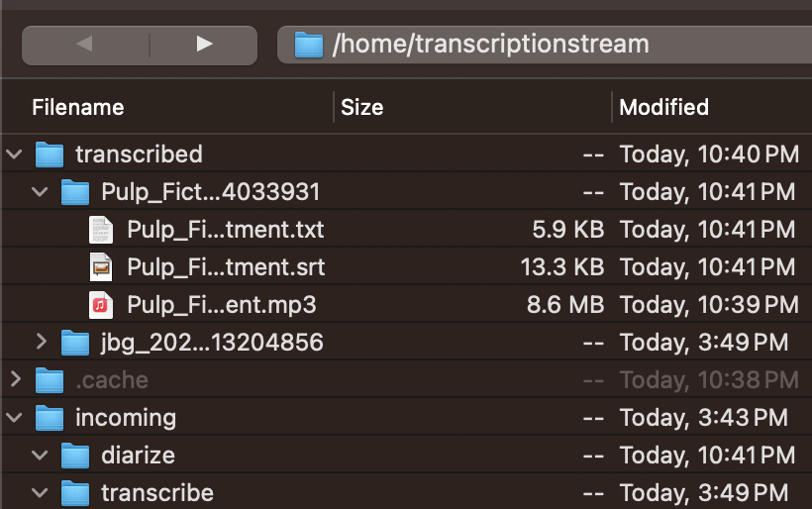Expand the jbg_202...13204856 folder
Viewport: 812px width, 509px height.
pyautogui.click(x=41, y=343)
